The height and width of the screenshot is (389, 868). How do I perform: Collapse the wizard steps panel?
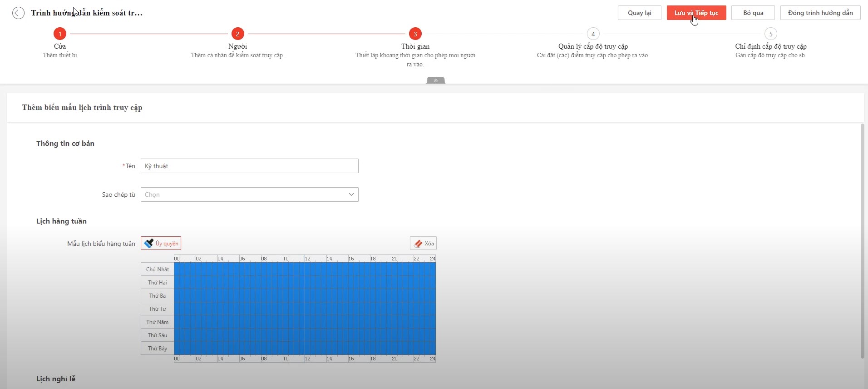click(x=435, y=80)
